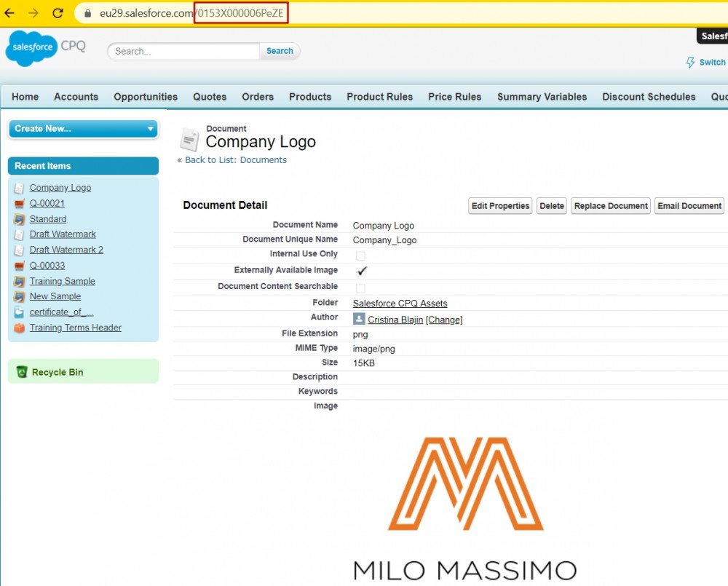Open the Recycle Bin link
Viewport: 728px width, 586px height.
point(58,373)
